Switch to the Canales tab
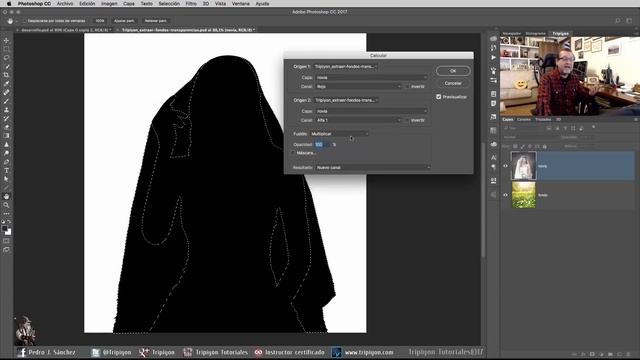This screenshot has width=640, height=360. 524,120
